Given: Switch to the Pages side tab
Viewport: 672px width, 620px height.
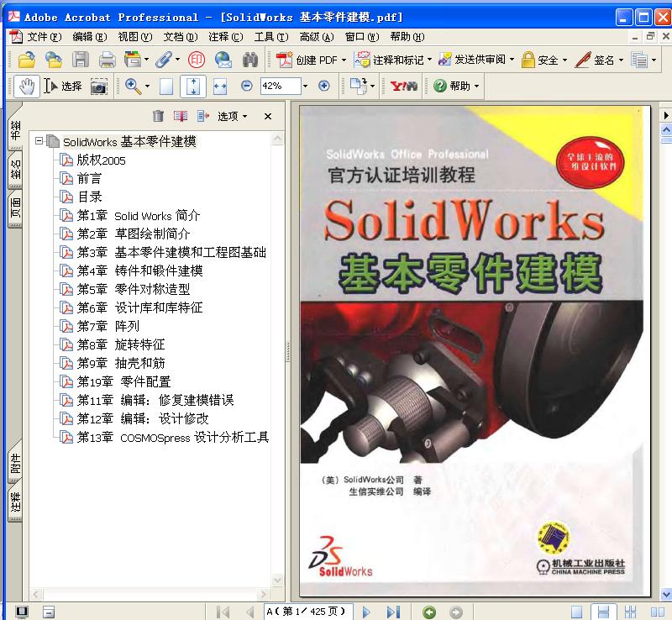Looking at the screenshot, I should click(x=15, y=208).
